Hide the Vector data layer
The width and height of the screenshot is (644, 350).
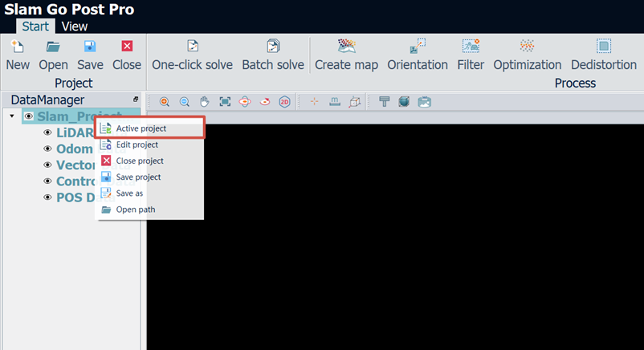click(x=47, y=165)
